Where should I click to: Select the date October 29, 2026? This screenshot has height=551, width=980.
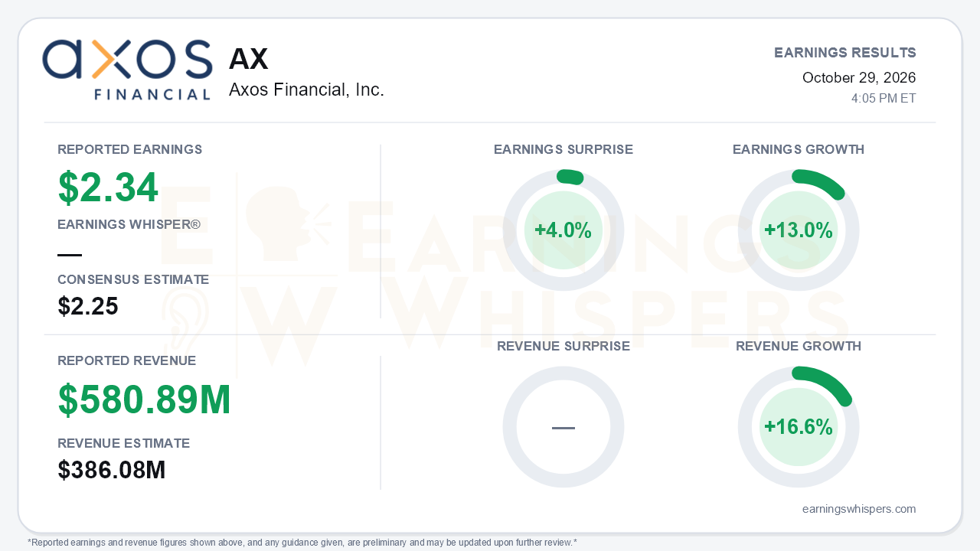point(859,77)
